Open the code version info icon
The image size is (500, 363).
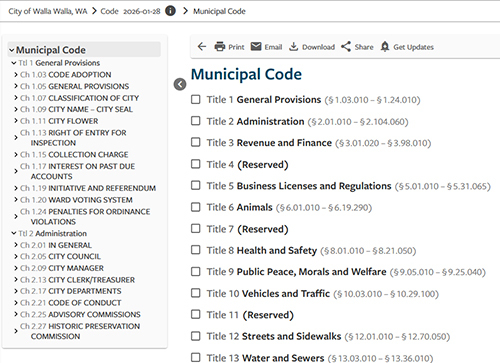(x=170, y=11)
